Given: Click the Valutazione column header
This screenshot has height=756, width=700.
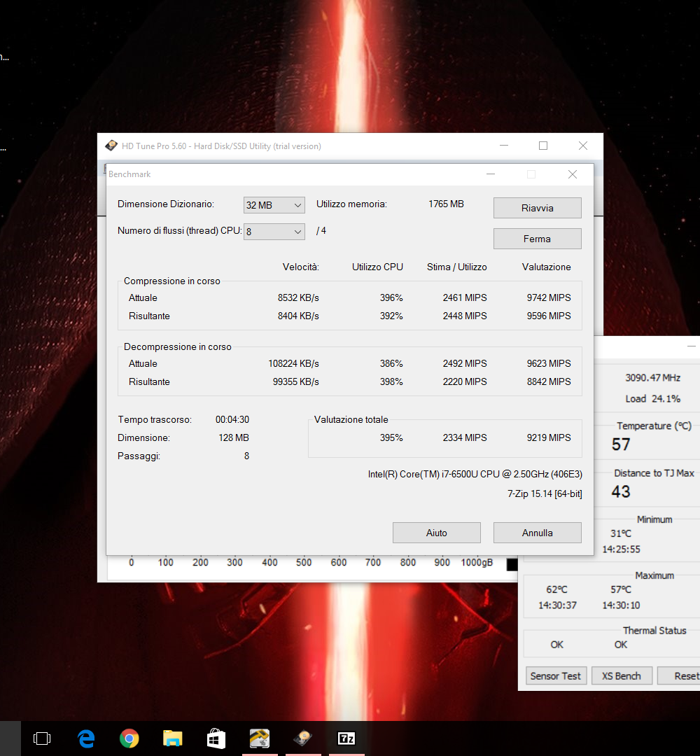Looking at the screenshot, I should coord(546,267).
